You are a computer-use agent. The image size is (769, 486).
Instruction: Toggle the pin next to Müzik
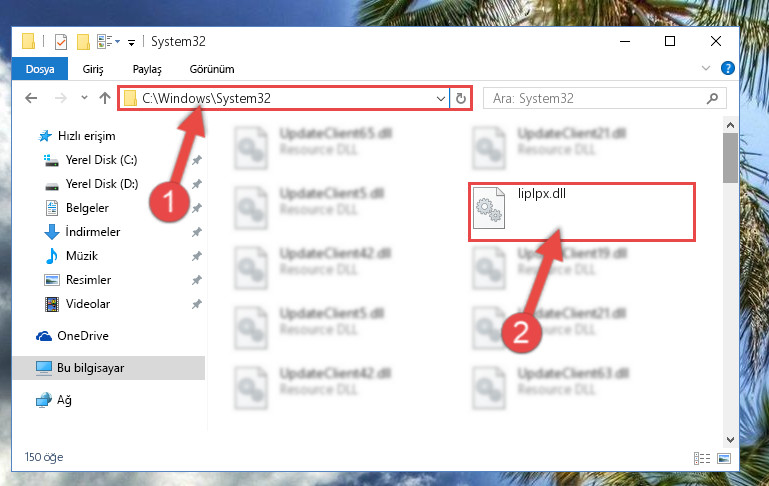pyautogui.click(x=197, y=256)
